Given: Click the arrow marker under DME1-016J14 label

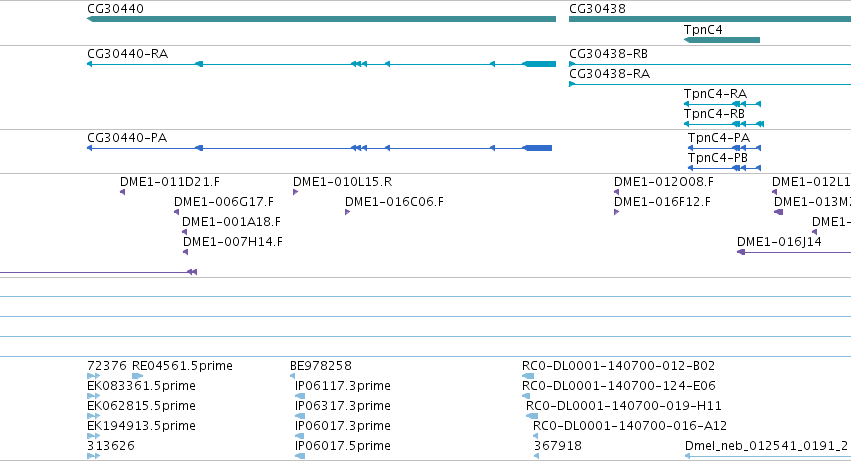Looking at the screenshot, I should point(741,252).
